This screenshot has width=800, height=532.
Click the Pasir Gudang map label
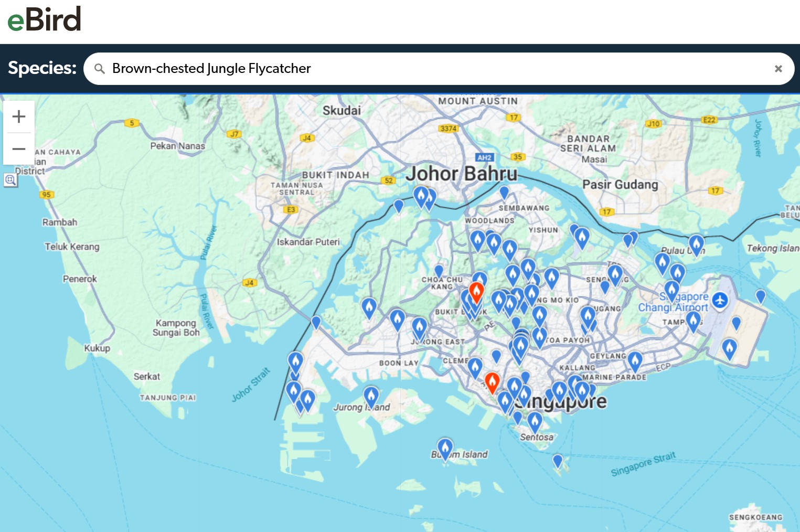coord(620,185)
